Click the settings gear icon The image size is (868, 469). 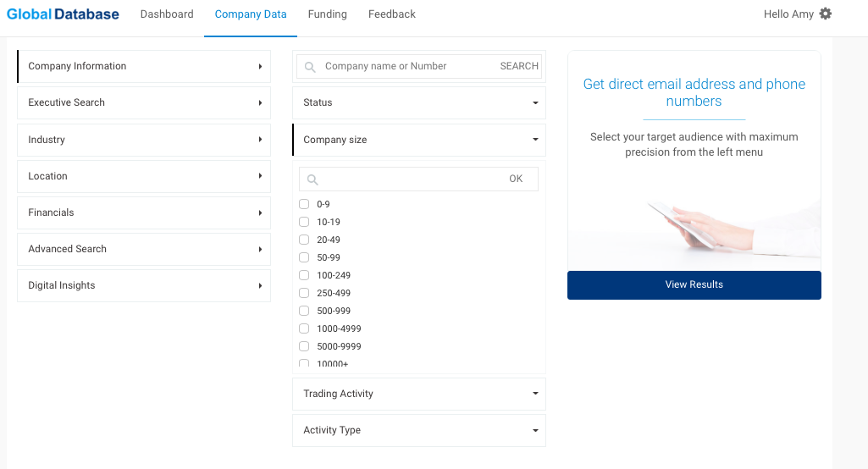coord(826,14)
